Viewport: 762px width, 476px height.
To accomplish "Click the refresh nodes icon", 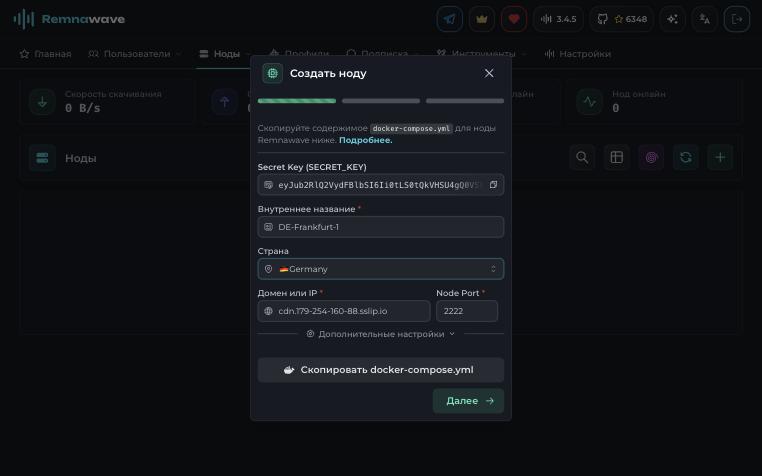I will pos(686,158).
